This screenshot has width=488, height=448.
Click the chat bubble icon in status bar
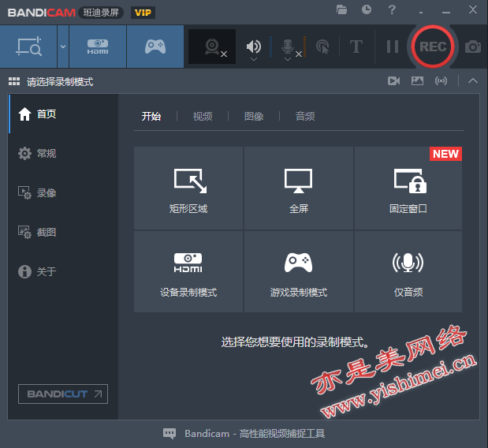tap(169, 433)
